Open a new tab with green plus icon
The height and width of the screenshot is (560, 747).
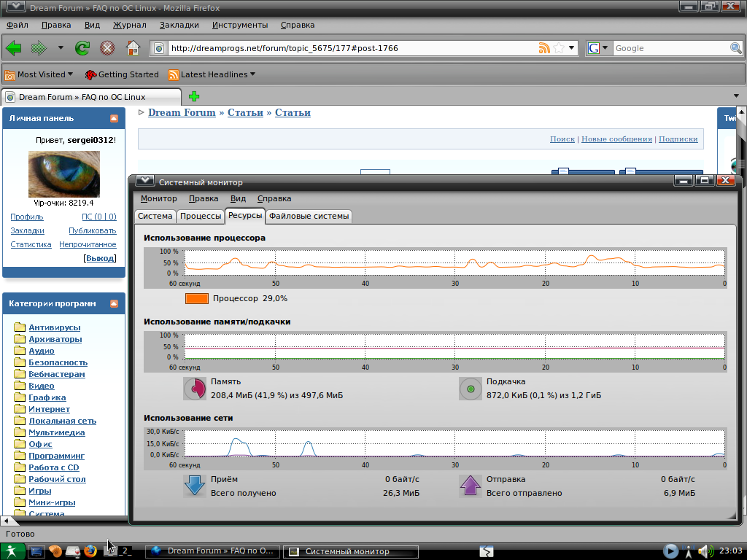tap(194, 97)
